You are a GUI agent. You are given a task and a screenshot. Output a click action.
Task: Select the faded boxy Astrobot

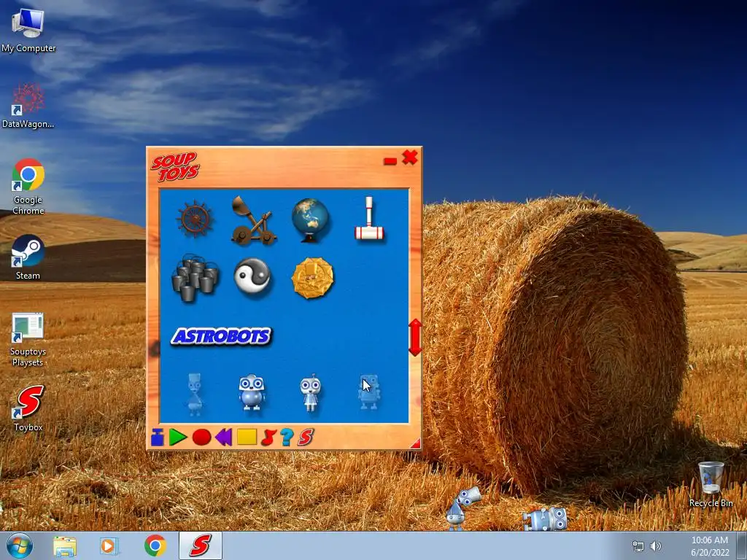369,392
